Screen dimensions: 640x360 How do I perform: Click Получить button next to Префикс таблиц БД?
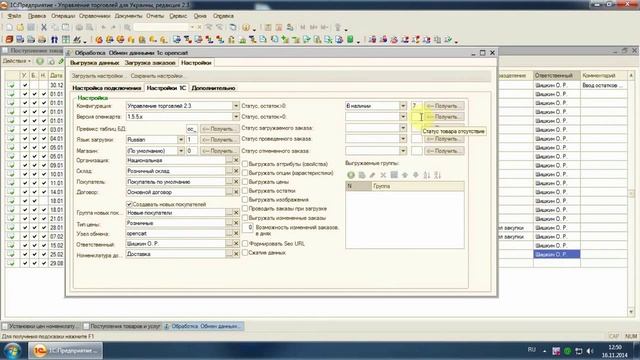coord(219,129)
